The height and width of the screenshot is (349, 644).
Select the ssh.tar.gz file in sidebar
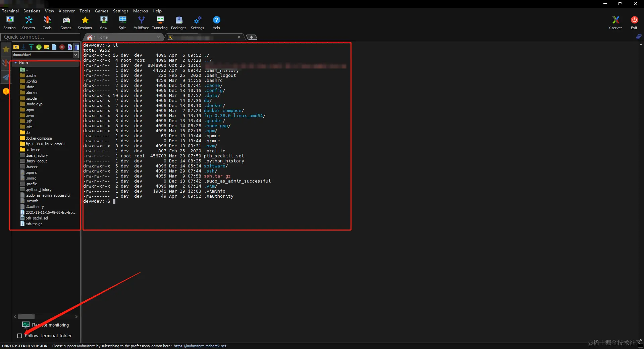coord(31,224)
